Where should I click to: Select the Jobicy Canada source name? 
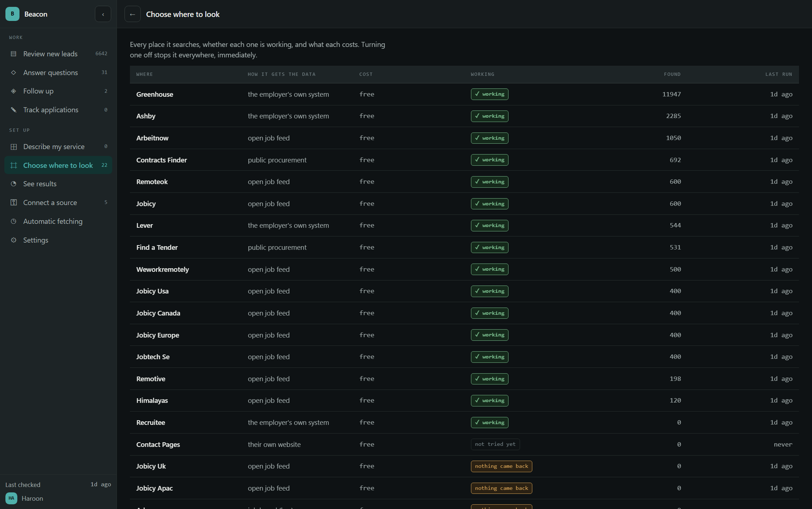click(158, 313)
